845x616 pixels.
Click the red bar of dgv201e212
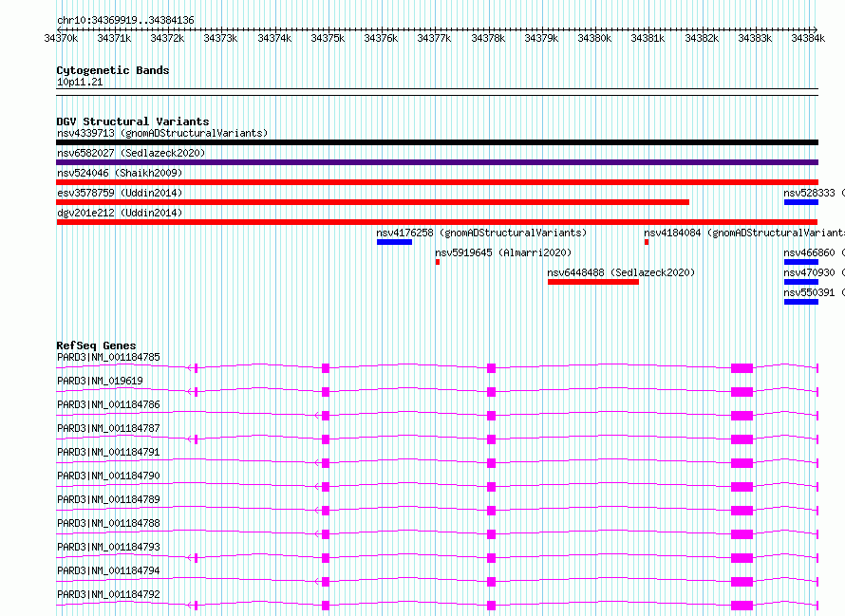[437, 222]
